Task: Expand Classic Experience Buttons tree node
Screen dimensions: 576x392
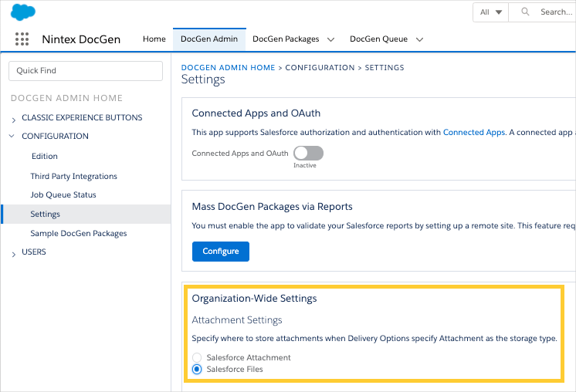Action: point(14,119)
